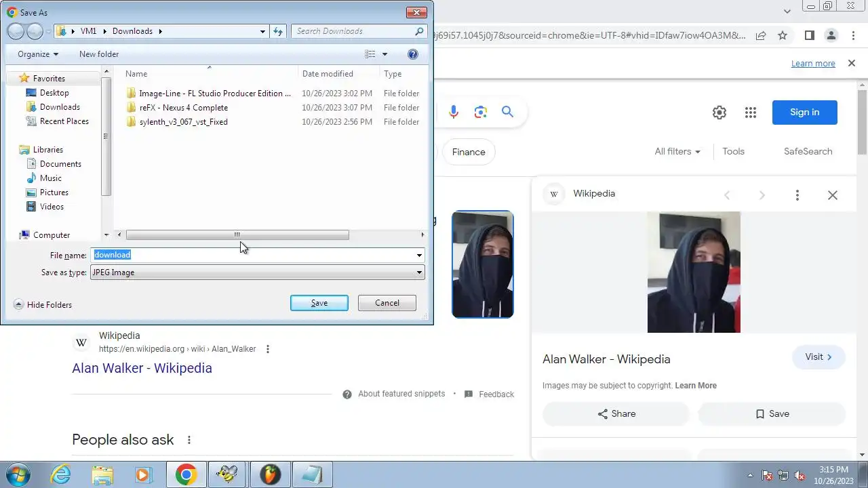The height and width of the screenshot is (488, 868).
Task: Open the view options dropdown arrow
Action: point(384,54)
